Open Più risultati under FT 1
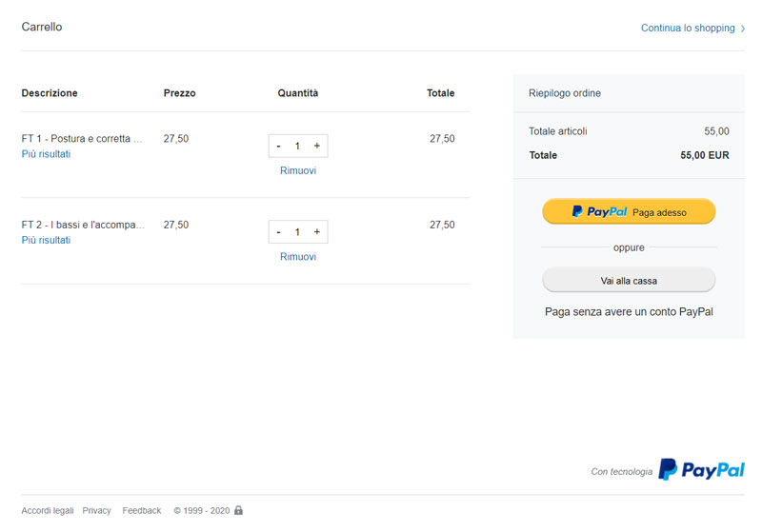This screenshot has height=532, width=762. (x=46, y=154)
